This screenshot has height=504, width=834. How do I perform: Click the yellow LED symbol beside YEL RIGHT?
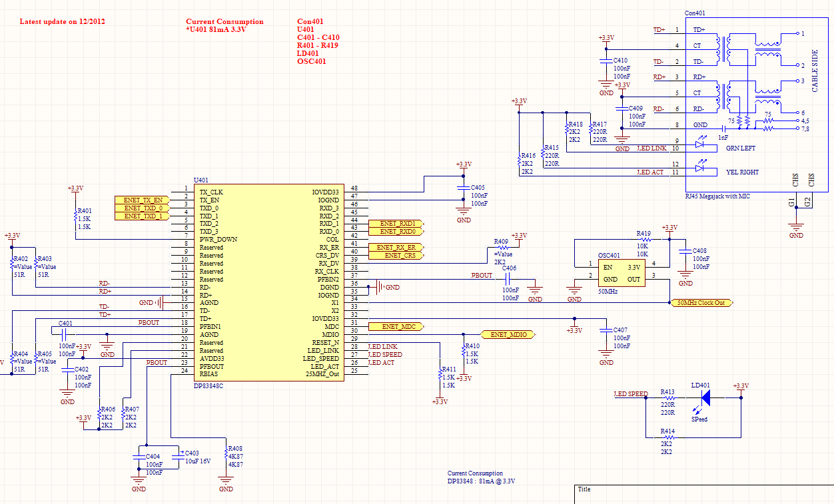coord(700,168)
